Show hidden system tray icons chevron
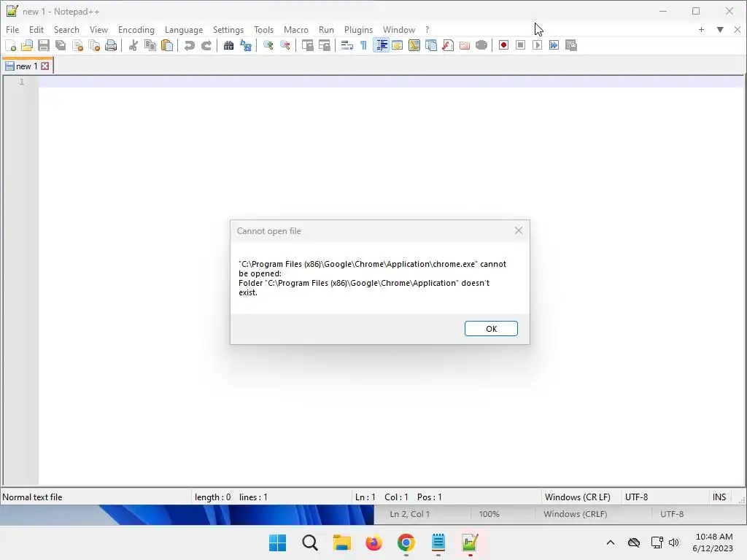Viewport: 747px width, 560px height. (x=611, y=542)
